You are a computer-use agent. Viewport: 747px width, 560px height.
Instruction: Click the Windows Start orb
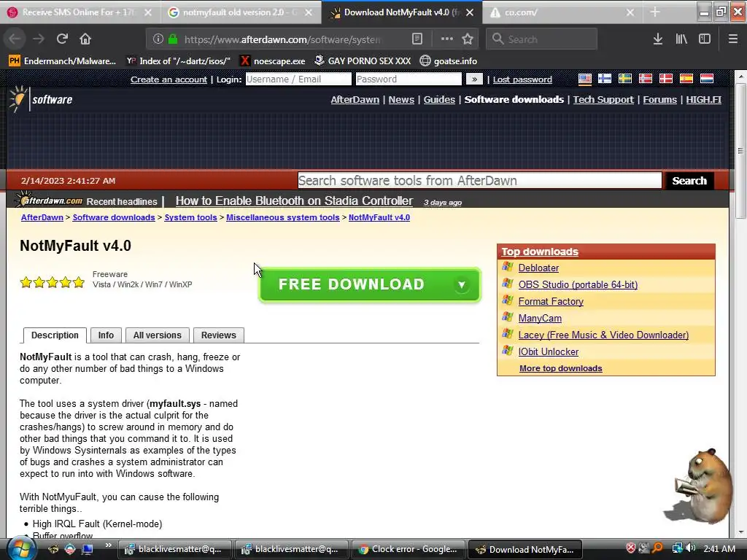(20, 548)
